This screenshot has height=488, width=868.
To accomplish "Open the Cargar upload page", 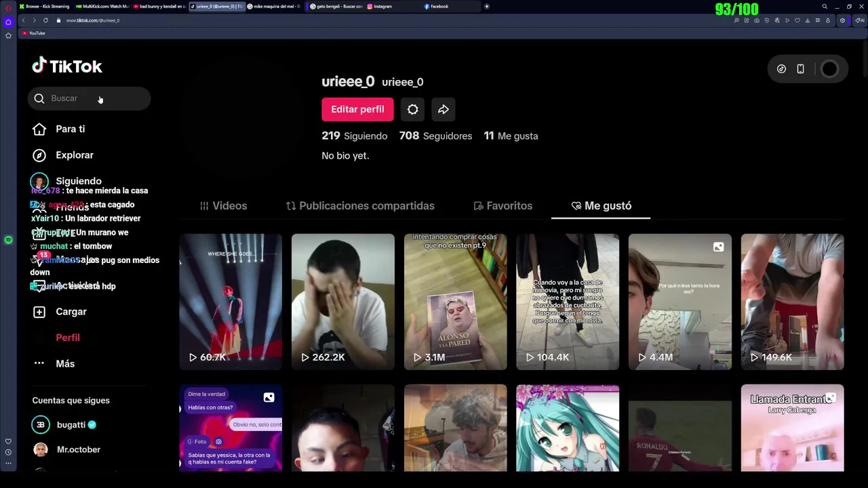I will (x=71, y=312).
